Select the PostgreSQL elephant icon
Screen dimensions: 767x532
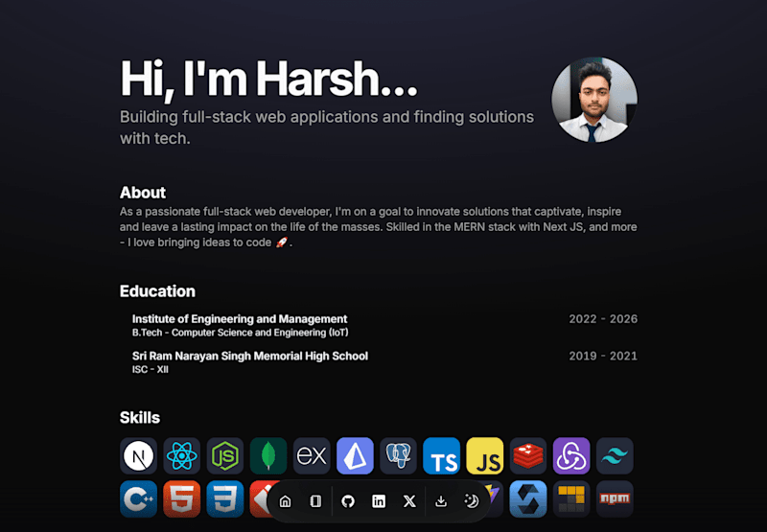click(398, 455)
